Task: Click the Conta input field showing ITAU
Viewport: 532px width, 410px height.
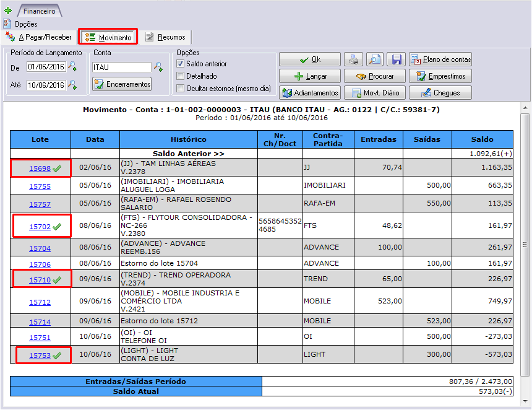Action: [122, 68]
